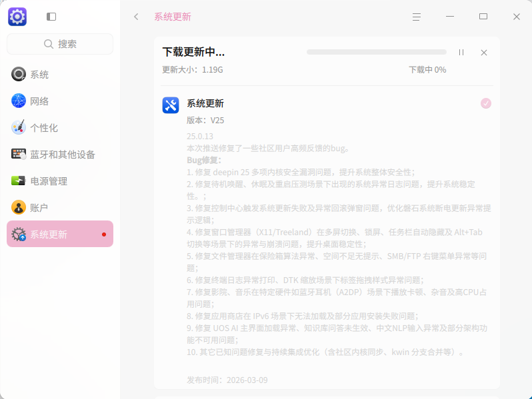Open the 系统 settings category
532x399 pixels.
point(60,74)
